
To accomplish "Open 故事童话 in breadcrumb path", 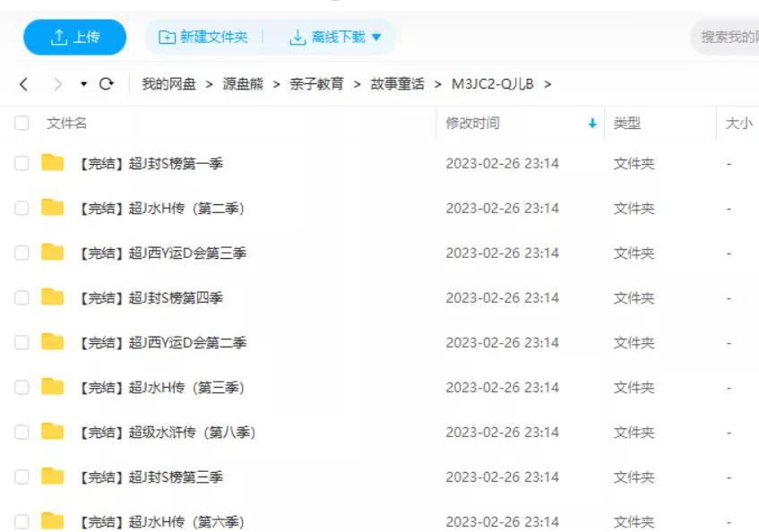I will (x=397, y=84).
